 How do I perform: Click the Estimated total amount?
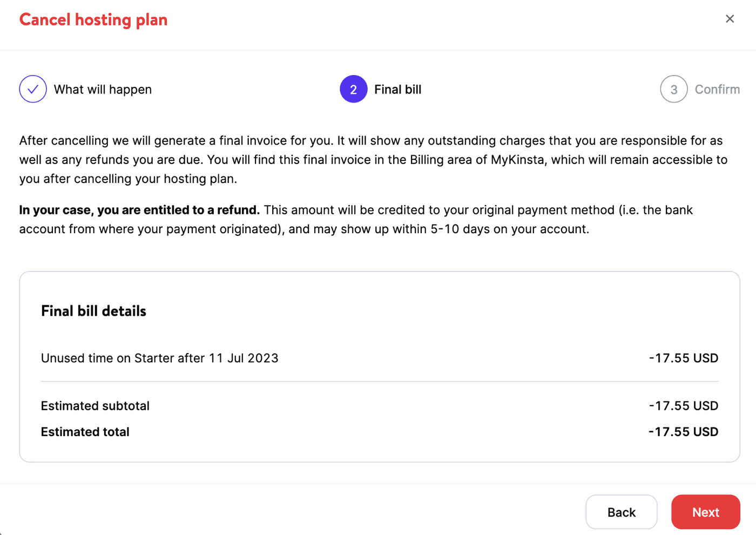tap(683, 431)
